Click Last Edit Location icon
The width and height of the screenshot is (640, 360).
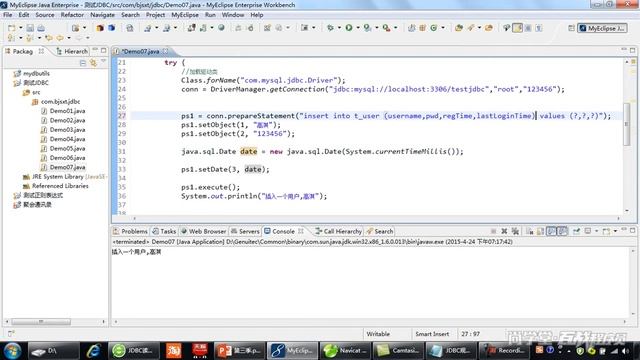click(x=49, y=38)
